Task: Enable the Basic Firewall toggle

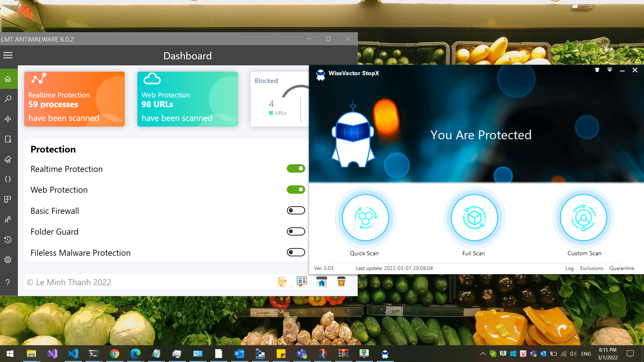Action: [x=296, y=210]
